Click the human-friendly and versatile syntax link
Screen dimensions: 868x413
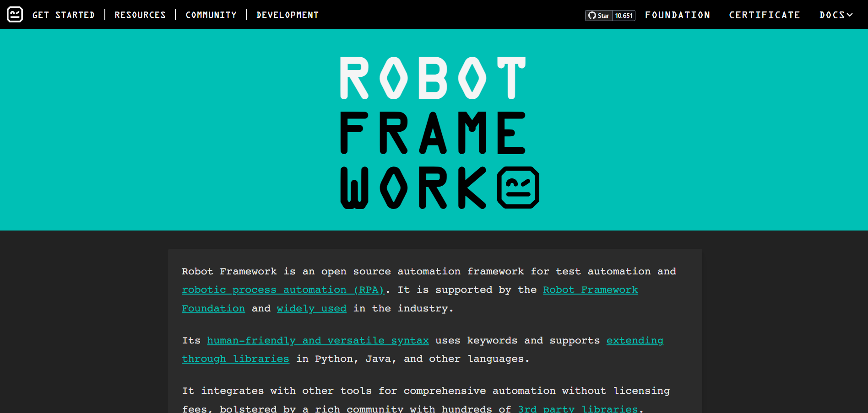[318, 340]
